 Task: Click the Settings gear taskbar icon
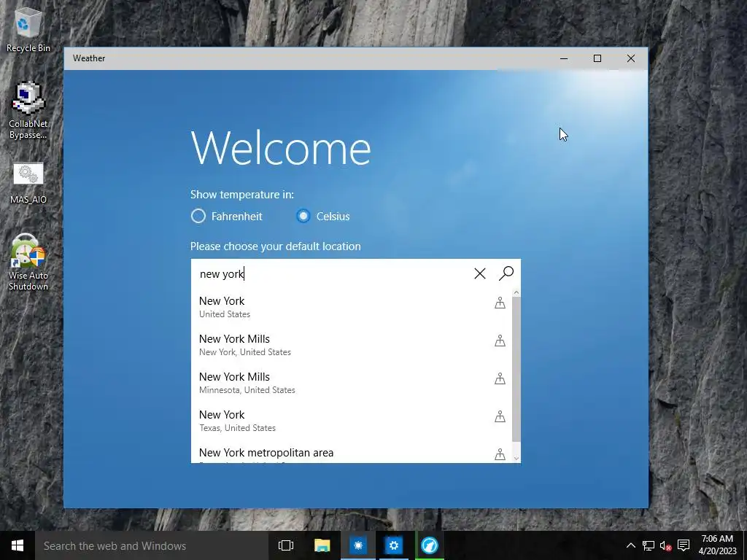pyautogui.click(x=393, y=545)
